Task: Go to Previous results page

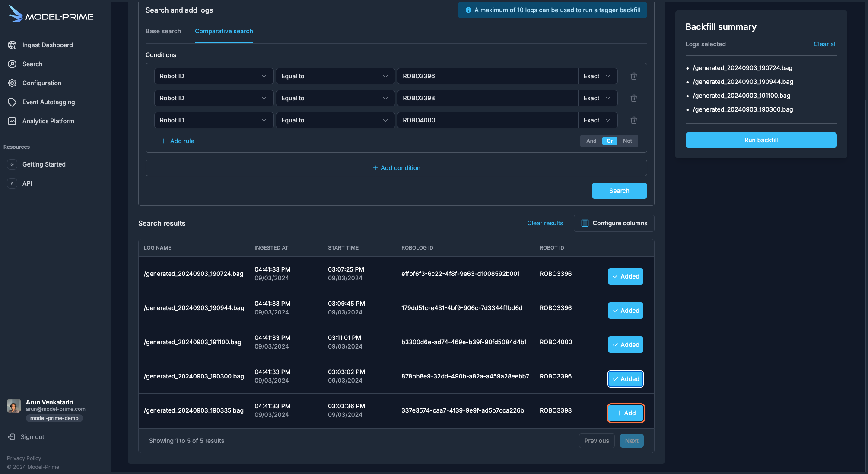Action: 597,441
